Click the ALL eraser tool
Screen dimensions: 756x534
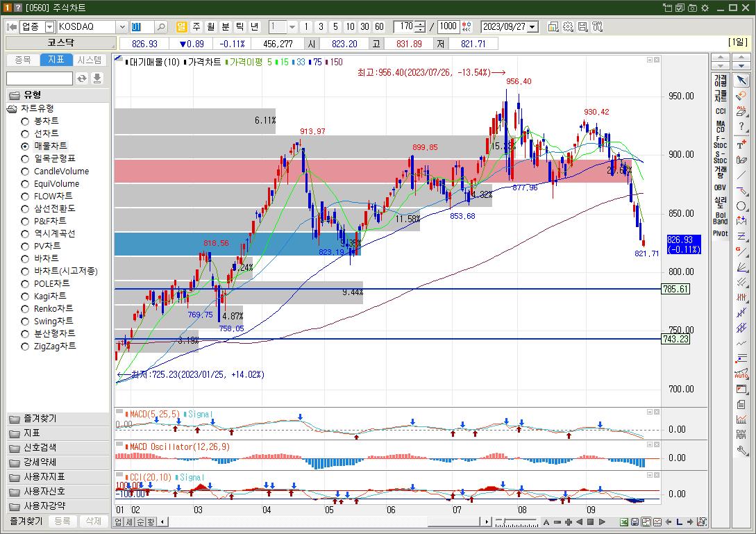741,111
